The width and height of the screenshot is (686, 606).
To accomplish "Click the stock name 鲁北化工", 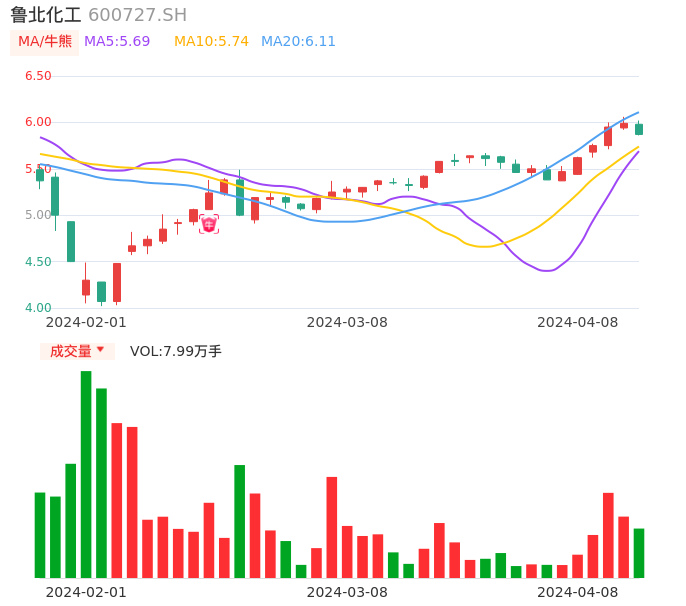I will (46, 15).
